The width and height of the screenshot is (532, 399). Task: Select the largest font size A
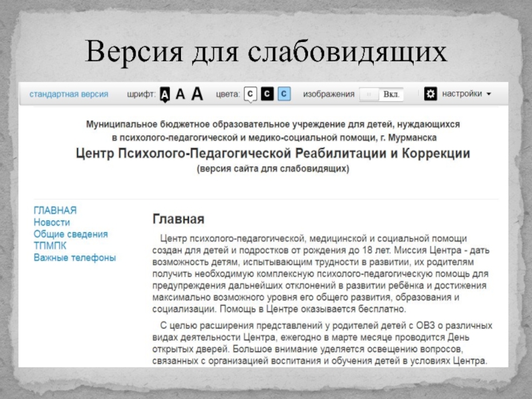(197, 94)
